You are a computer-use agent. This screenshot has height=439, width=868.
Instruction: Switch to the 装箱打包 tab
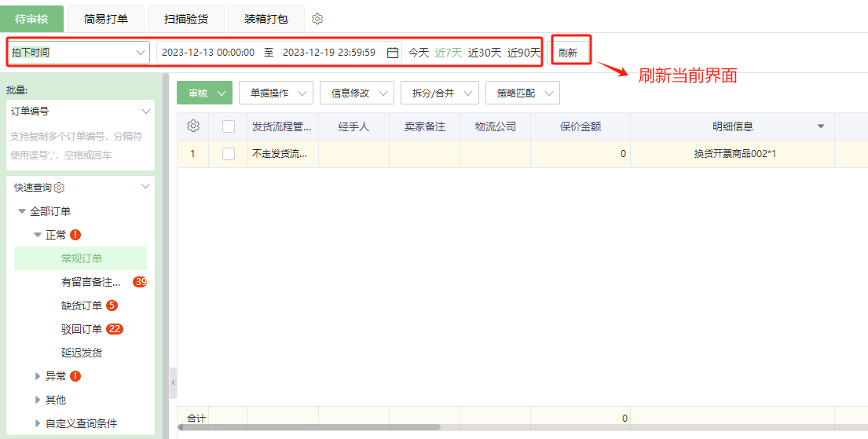[x=266, y=19]
